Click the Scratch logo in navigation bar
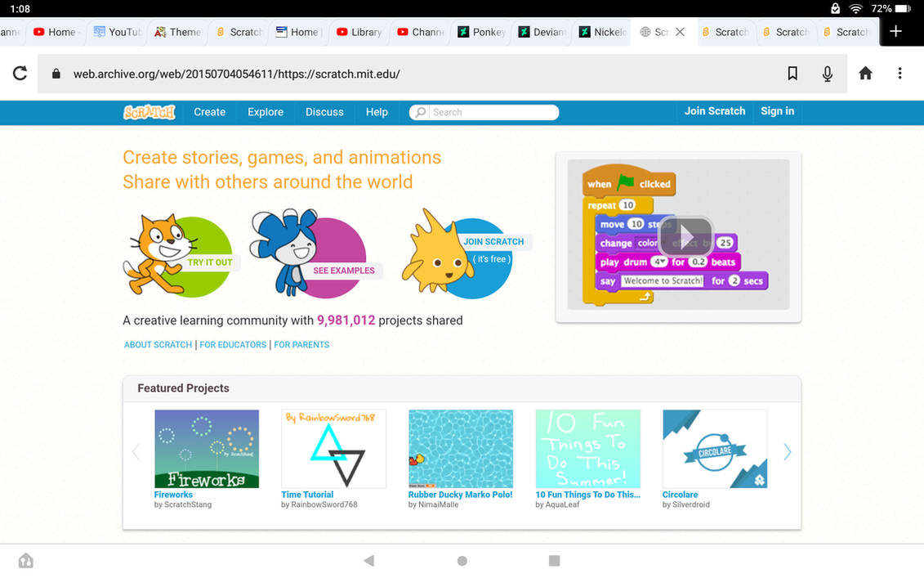The height and width of the screenshot is (578, 924). [149, 112]
